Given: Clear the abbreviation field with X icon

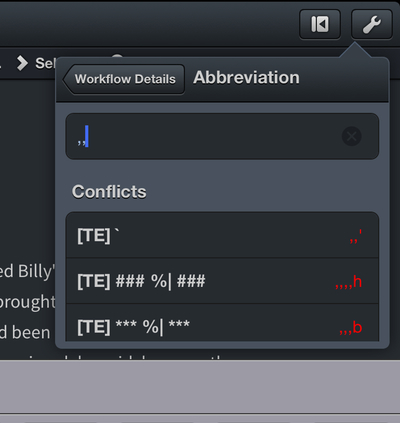Looking at the screenshot, I should [351, 136].
